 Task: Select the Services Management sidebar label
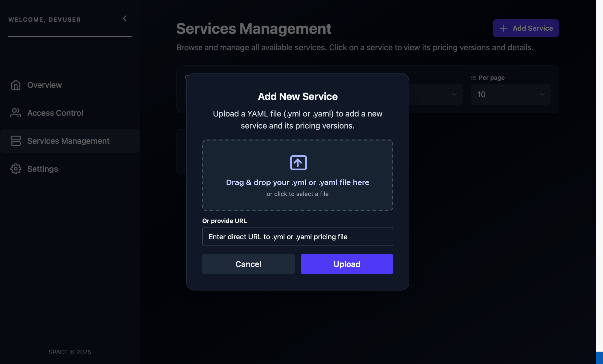(68, 141)
